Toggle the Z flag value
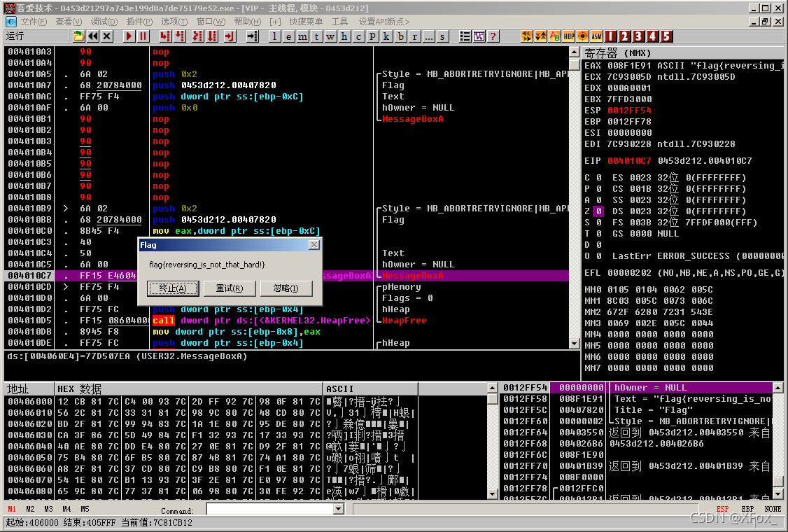The image size is (788, 532). click(598, 211)
